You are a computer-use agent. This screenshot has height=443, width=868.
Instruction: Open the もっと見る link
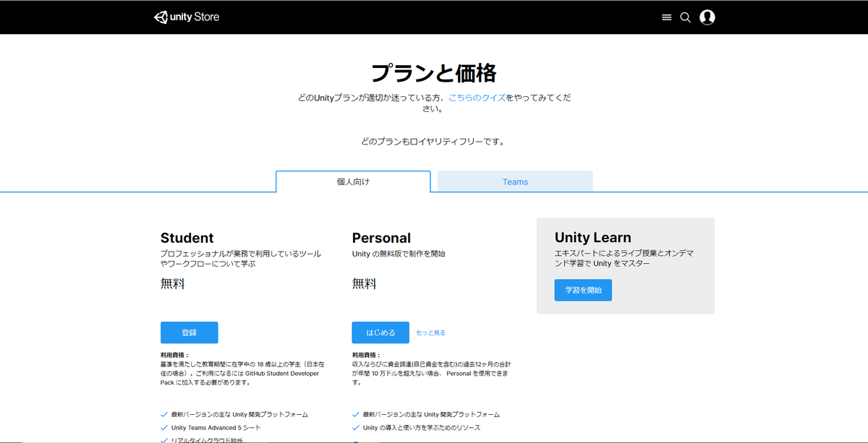tap(431, 333)
